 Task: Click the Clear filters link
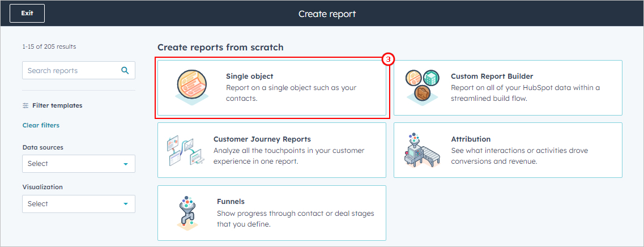[41, 125]
